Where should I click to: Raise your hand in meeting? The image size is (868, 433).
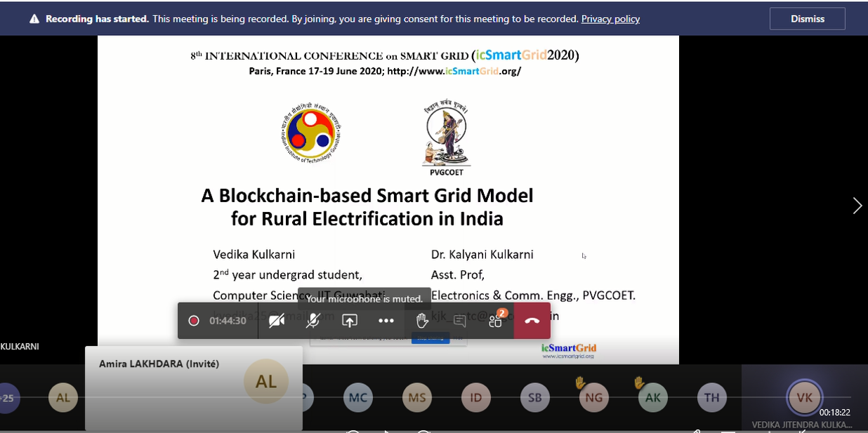click(x=422, y=321)
